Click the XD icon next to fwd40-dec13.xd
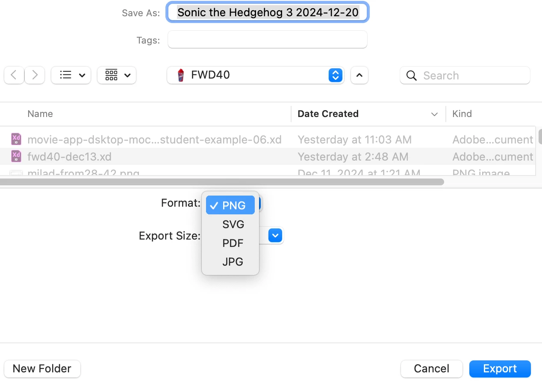The height and width of the screenshot is (392, 542). [x=16, y=157]
